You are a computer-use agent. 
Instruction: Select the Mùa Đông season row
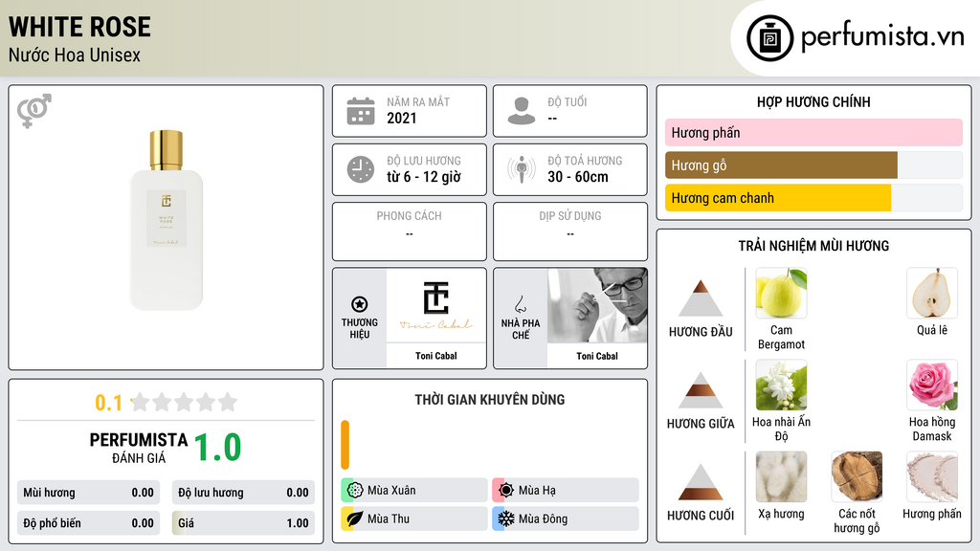(x=566, y=518)
